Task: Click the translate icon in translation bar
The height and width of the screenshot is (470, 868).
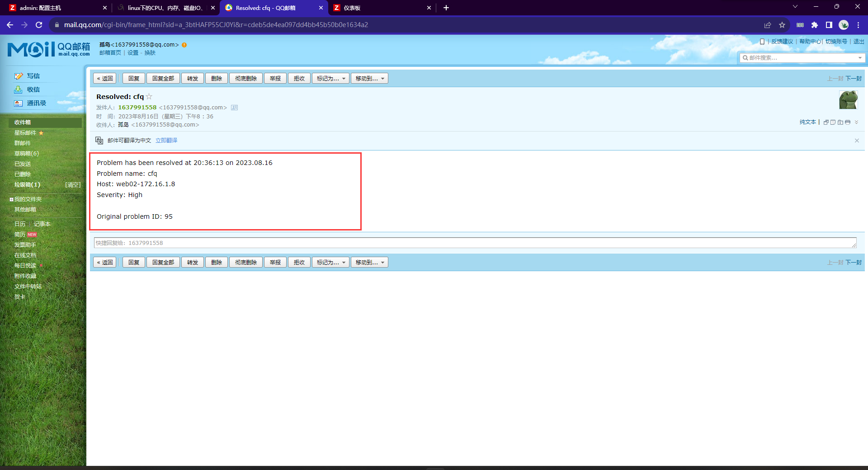Action: click(99, 141)
